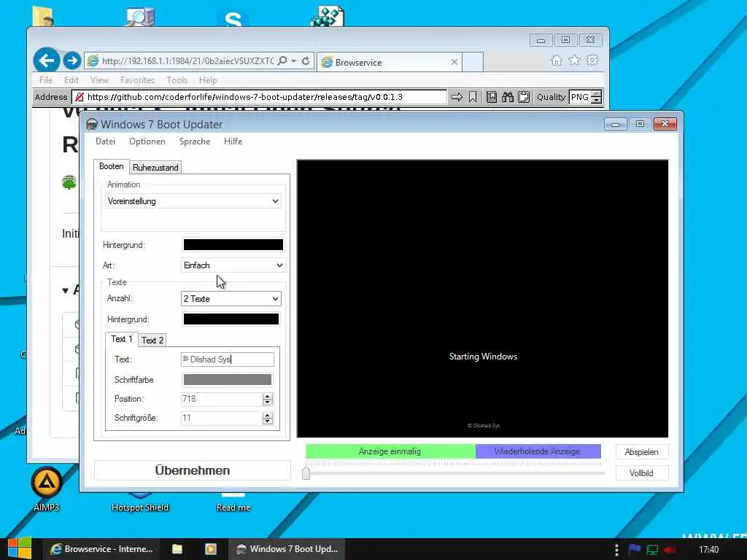Click the Browservice github URL address field
The height and width of the screenshot is (560, 747).
tap(259, 97)
